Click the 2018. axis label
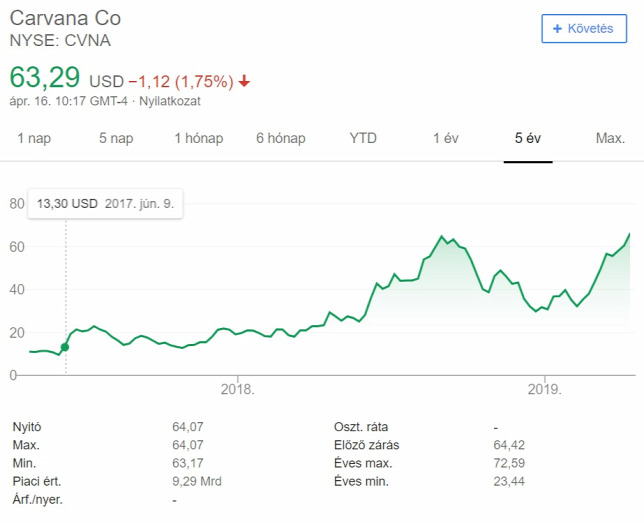This screenshot has height=524, width=644. pos(238,389)
